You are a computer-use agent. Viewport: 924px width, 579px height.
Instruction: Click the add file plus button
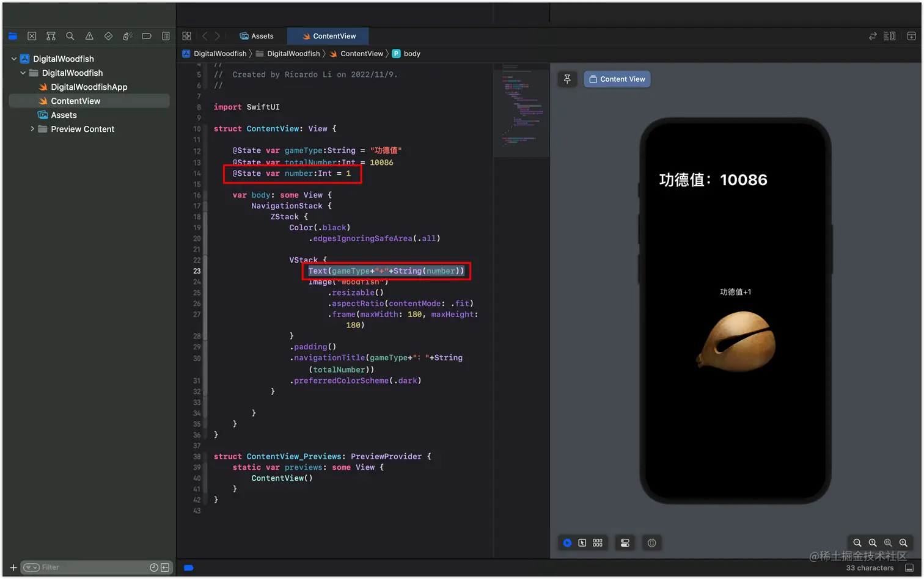coord(13,568)
